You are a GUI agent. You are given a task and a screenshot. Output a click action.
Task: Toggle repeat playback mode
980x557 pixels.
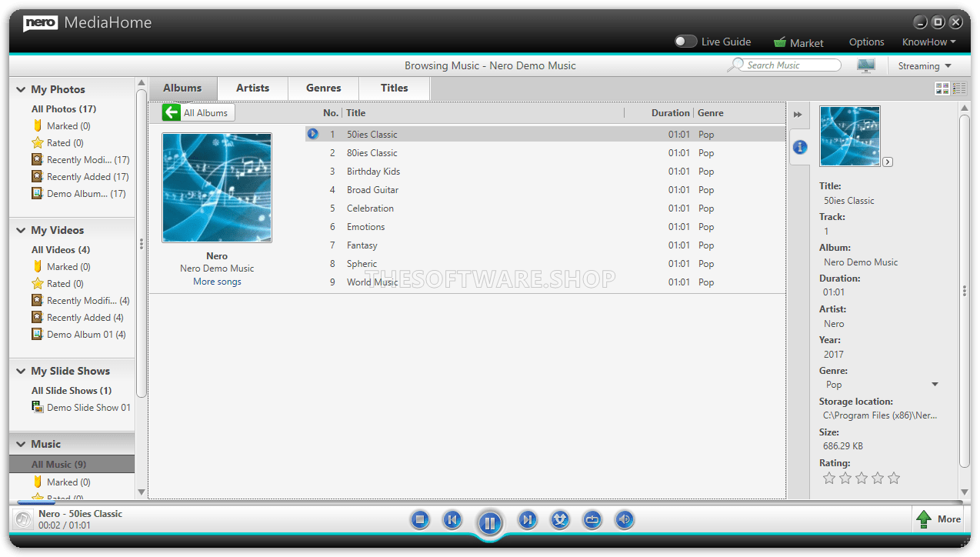[x=592, y=521]
